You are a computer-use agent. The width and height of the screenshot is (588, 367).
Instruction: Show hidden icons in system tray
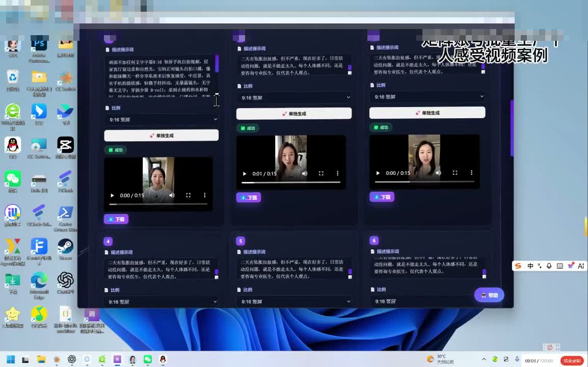pyautogui.click(x=484, y=359)
